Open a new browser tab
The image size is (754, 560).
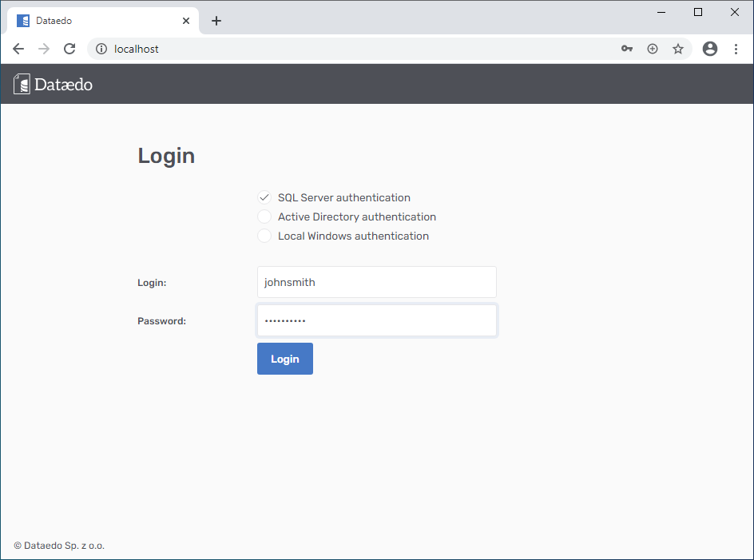tap(216, 21)
